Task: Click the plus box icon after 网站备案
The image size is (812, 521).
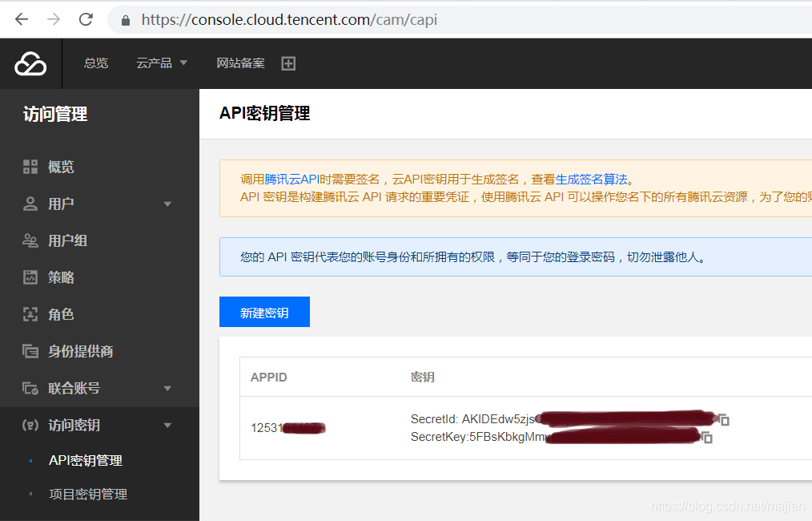Action: point(288,63)
